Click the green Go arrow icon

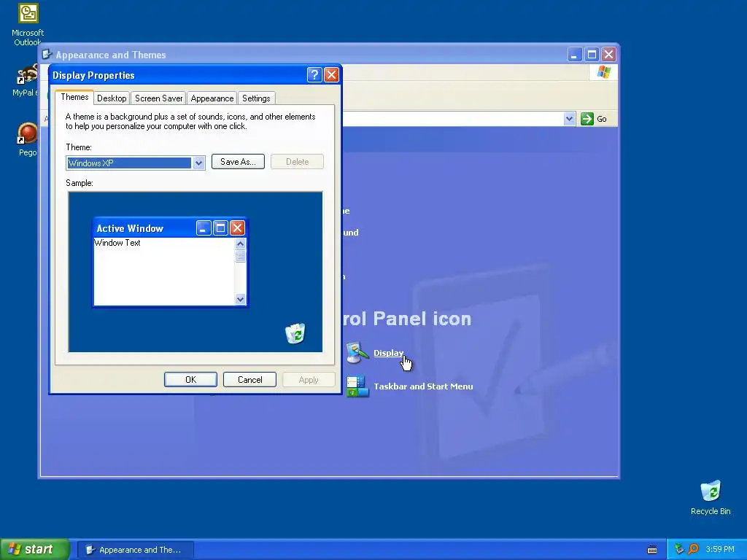pyautogui.click(x=587, y=119)
